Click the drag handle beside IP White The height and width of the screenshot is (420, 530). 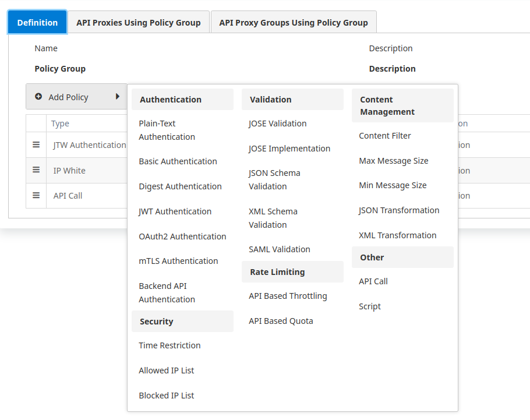pos(36,170)
